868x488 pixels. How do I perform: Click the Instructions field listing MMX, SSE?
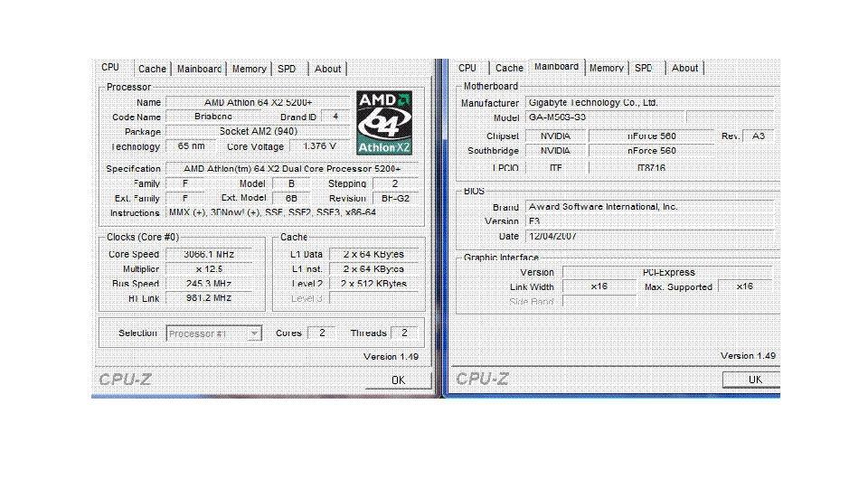coord(292,212)
